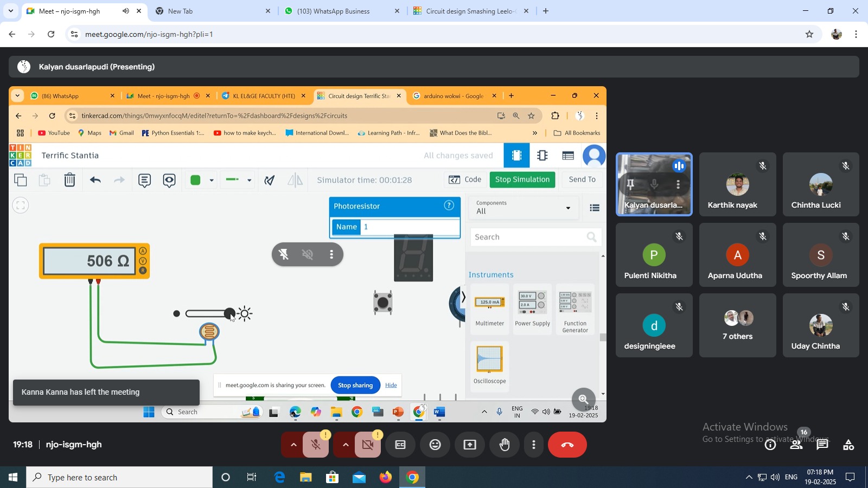Switch to Circuit design Smashing tab
The height and width of the screenshot is (488, 868).
click(469, 11)
